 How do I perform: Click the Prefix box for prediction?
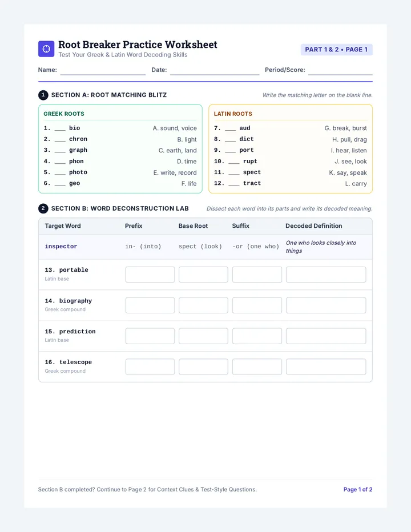150,336
